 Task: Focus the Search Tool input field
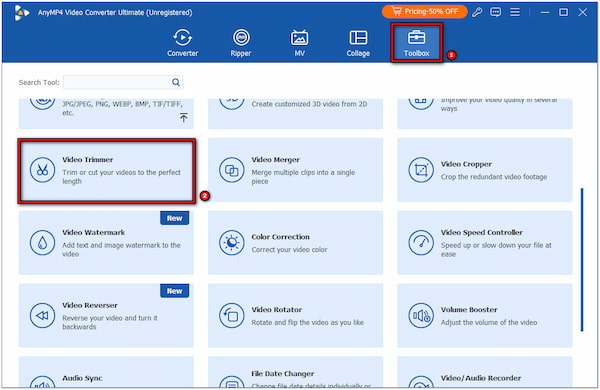(123, 82)
